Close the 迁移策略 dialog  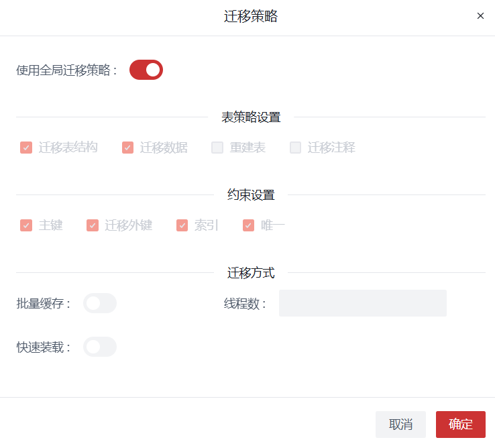pos(480,16)
